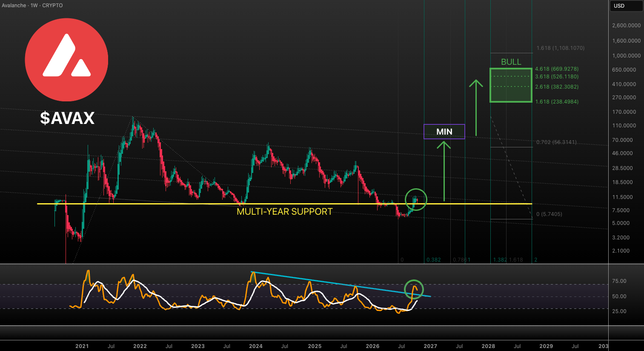644x351 pixels.
Task: Click the 75.00 oscillator axis label
Action: click(x=619, y=281)
